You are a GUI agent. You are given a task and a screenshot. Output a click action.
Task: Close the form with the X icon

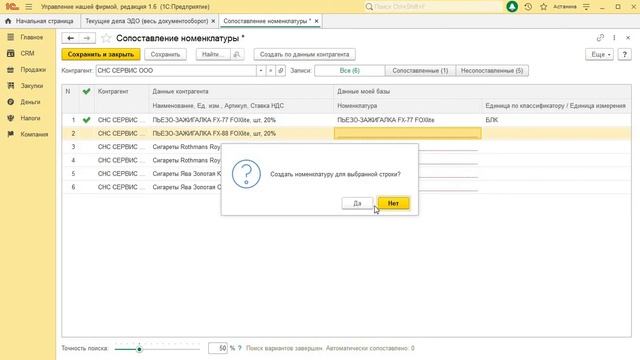tap(628, 38)
